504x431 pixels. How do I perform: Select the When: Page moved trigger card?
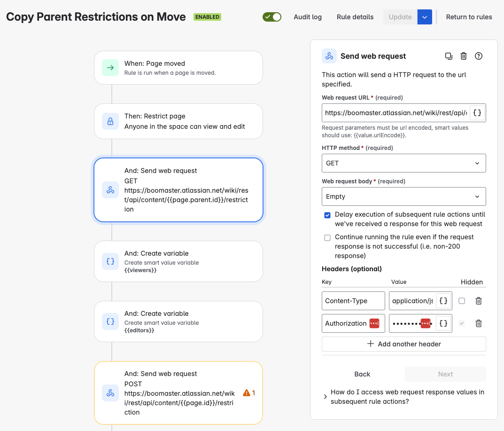pos(178,68)
